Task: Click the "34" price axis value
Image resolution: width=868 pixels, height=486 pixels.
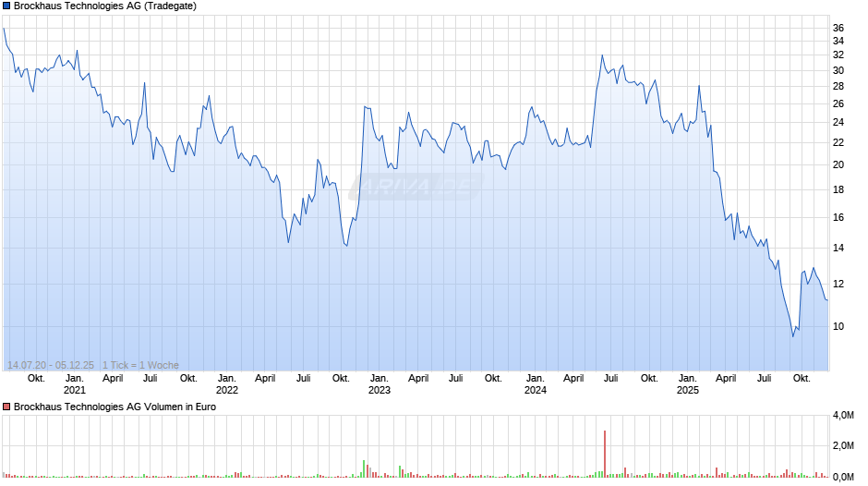Action: coord(838,41)
